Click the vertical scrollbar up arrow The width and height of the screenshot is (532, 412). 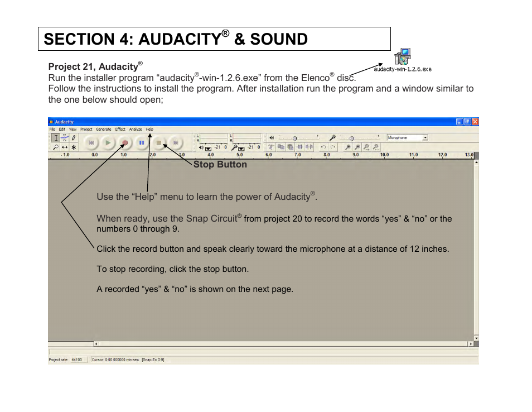click(476, 162)
